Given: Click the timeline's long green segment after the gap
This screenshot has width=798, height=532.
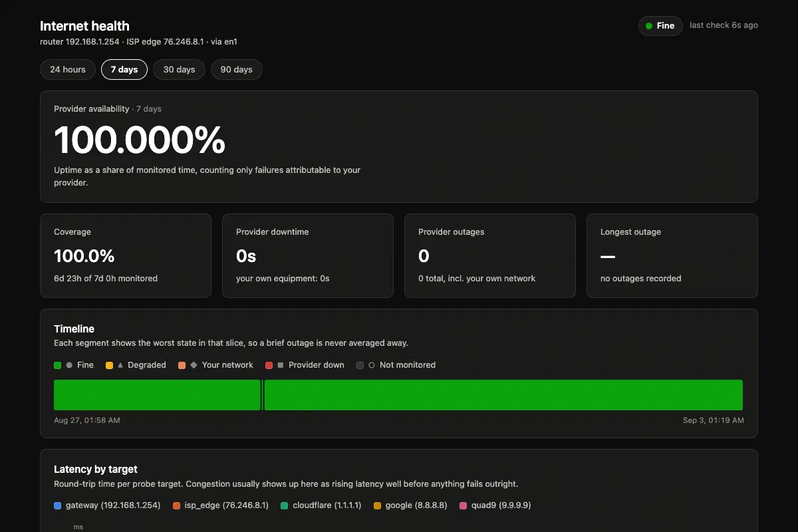Looking at the screenshot, I should pos(503,395).
